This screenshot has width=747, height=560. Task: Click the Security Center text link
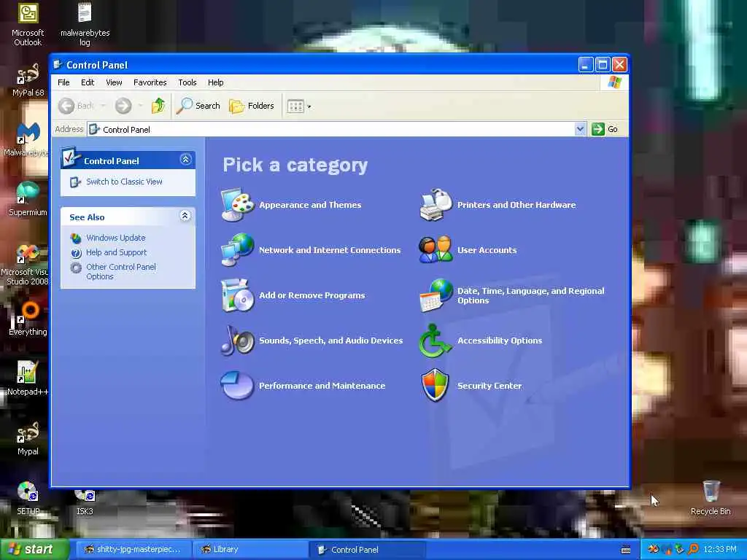point(489,386)
